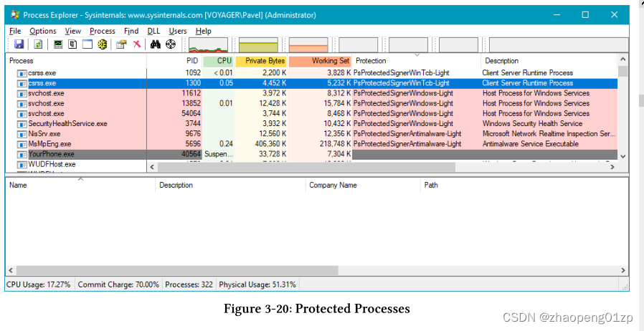
Task: Sort by Private Bytes column header
Action: 261,61
